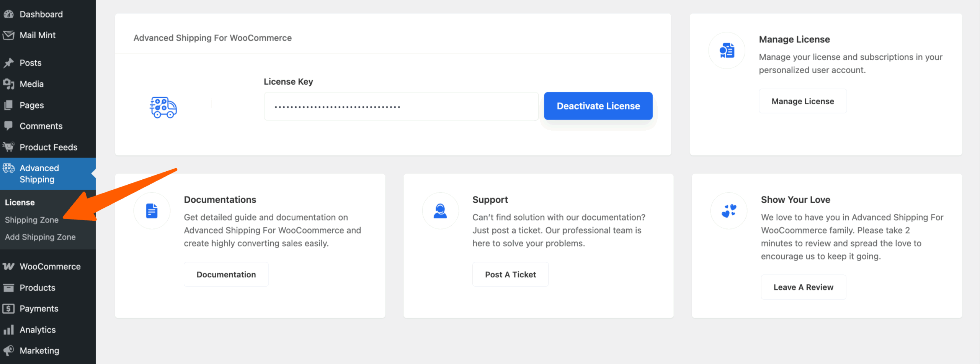Click the Dashboard gauge icon
This screenshot has height=364, width=980.
(x=8, y=14)
